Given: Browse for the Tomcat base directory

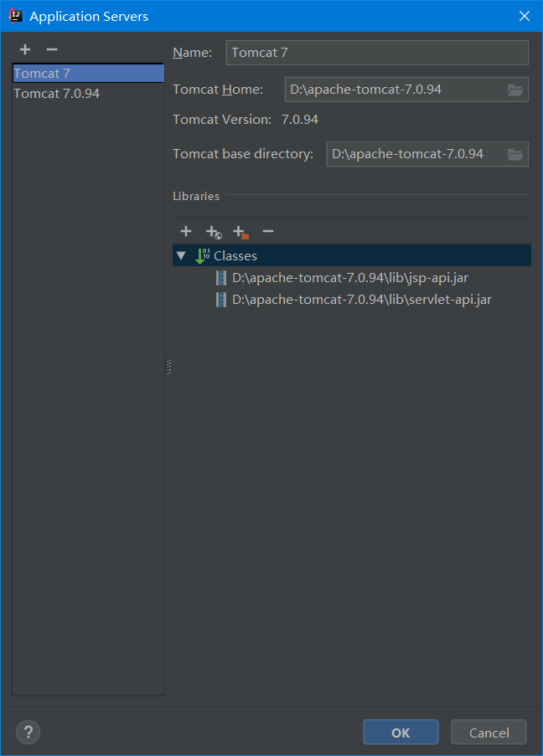Looking at the screenshot, I should 515,154.
